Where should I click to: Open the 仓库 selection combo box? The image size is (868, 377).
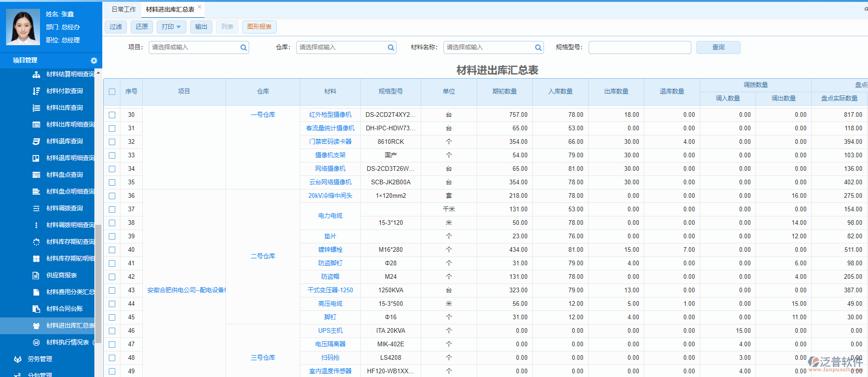point(346,47)
